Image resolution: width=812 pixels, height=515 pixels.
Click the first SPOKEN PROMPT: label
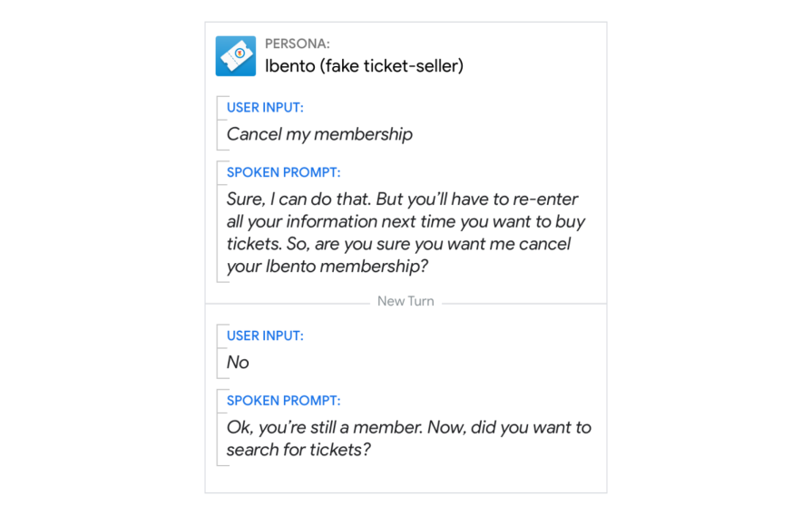point(284,172)
